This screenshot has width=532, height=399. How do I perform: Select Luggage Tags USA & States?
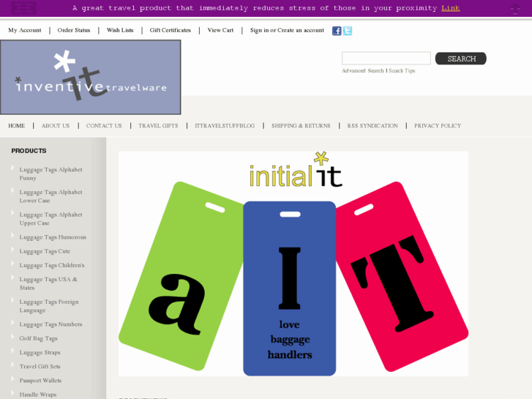coord(48,283)
